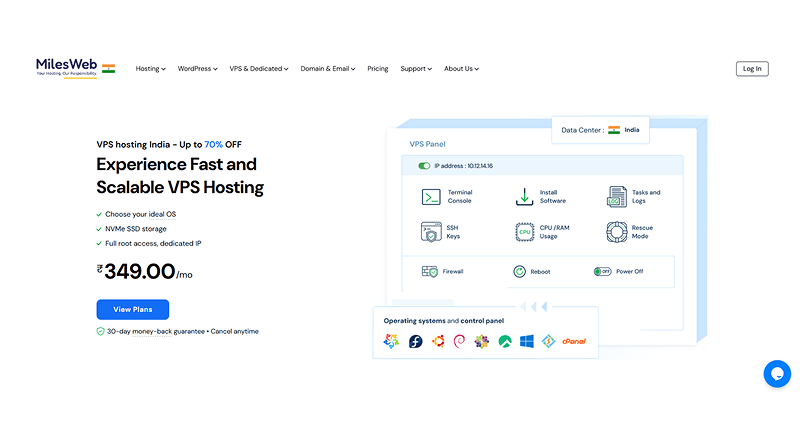Click the shield icon by the money-back guarantee
The width and height of the screenshot is (800, 445).
(101, 331)
